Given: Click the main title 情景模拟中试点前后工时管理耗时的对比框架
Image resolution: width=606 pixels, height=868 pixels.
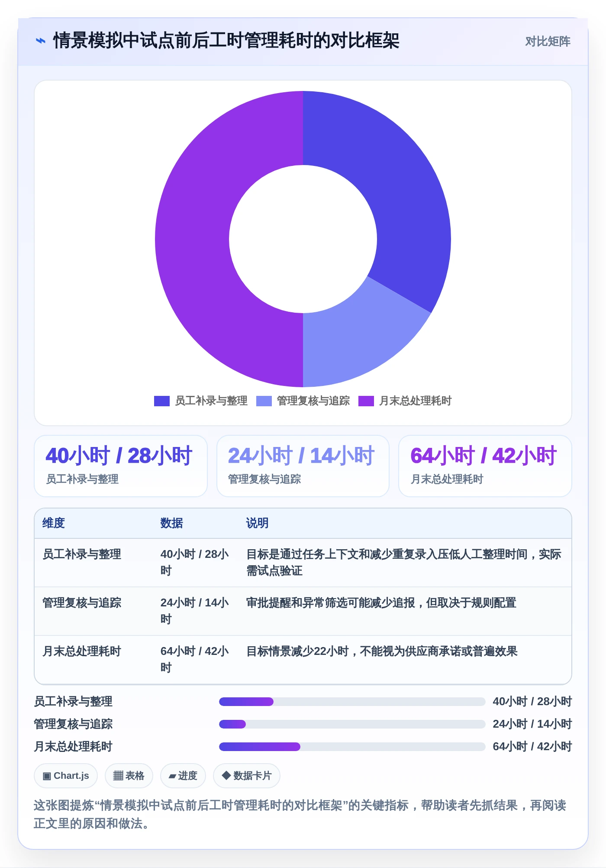Looking at the screenshot, I should pyautogui.click(x=226, y=41).
